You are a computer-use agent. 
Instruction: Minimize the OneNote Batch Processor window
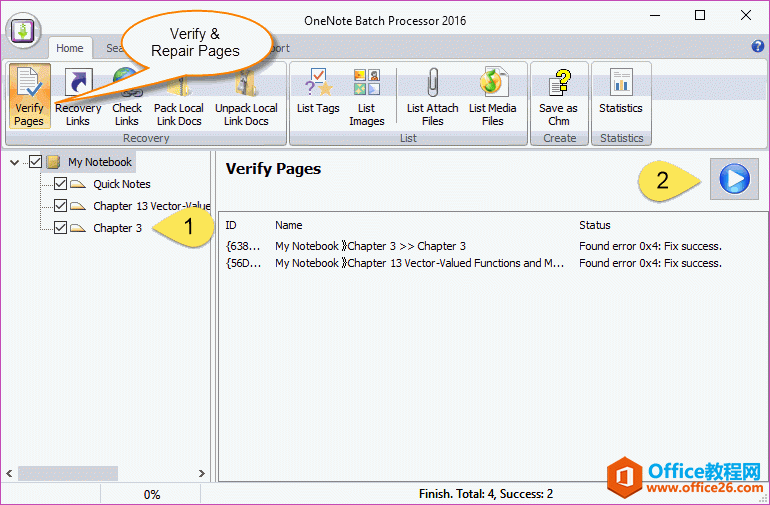[655, 15]
